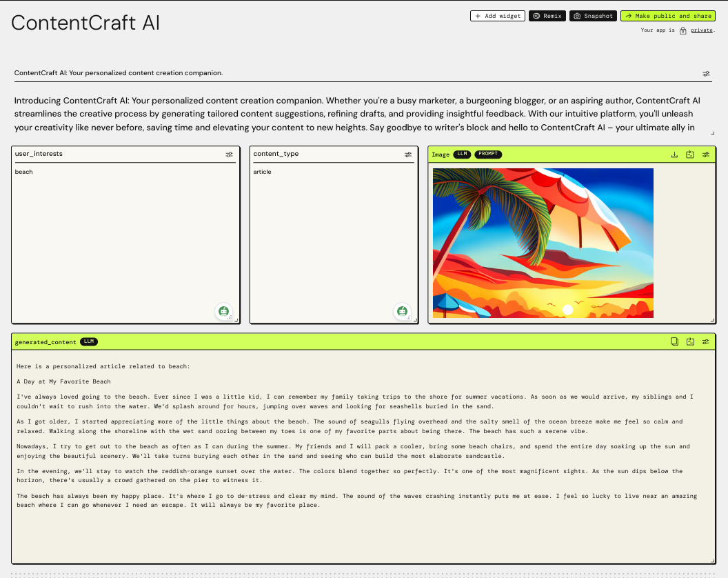Click the beach text in user_interests
The image size is (728, 578).
[23, 172]
